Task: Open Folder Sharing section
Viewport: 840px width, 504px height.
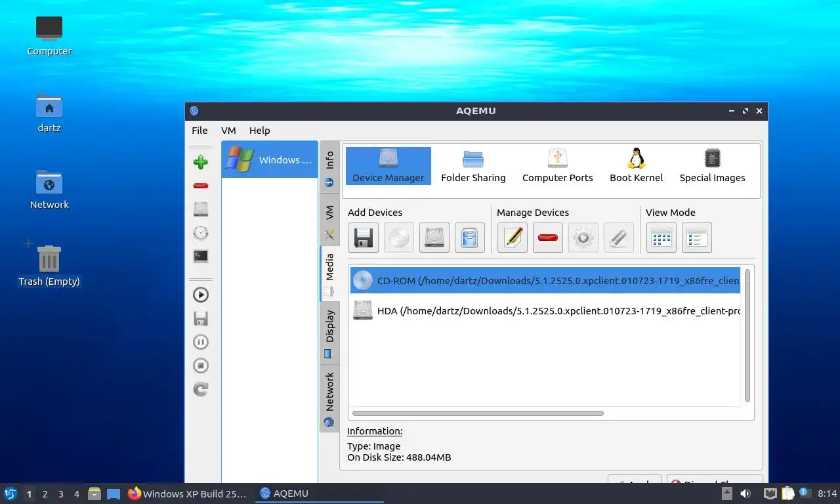Action: pos(473,166)
